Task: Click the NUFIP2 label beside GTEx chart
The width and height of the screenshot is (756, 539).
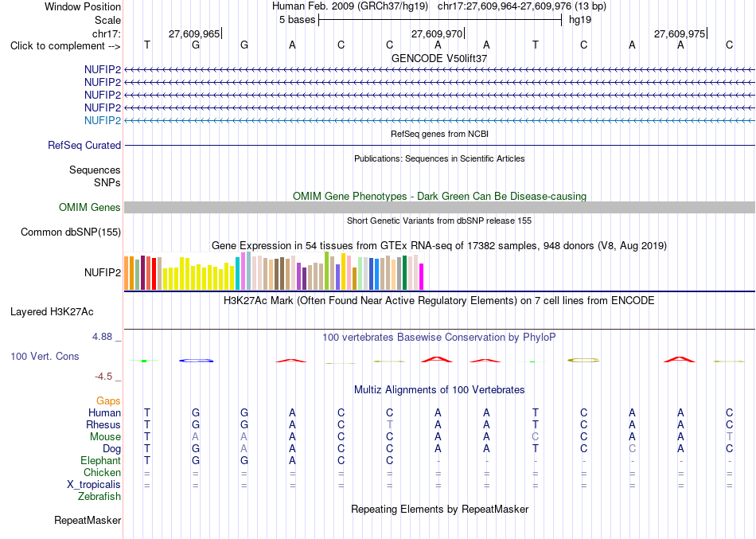Action: tap(102, 272)
